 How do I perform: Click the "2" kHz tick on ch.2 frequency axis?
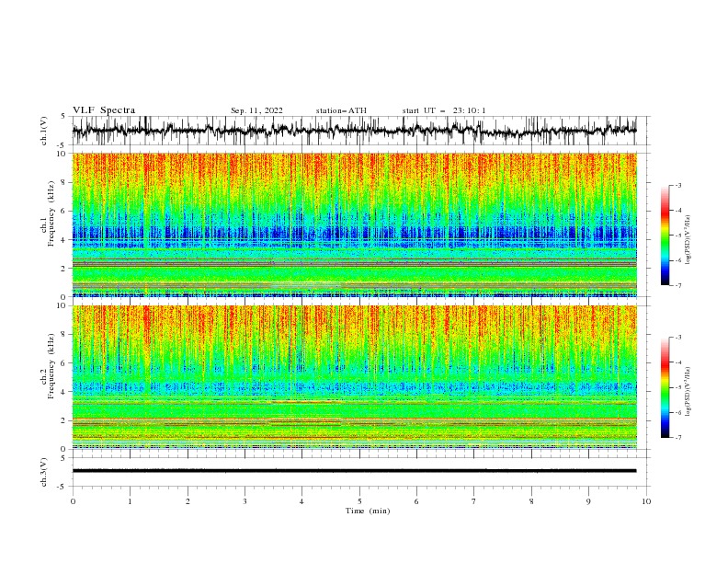(x=64, y=420)
